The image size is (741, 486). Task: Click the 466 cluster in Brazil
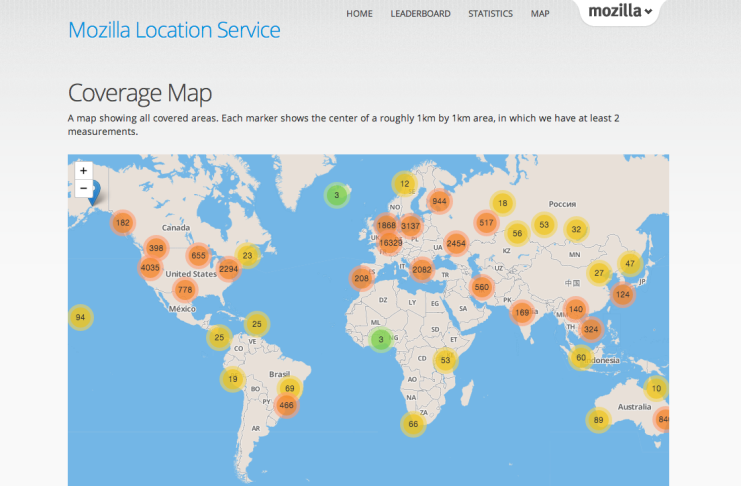[287, 405]
